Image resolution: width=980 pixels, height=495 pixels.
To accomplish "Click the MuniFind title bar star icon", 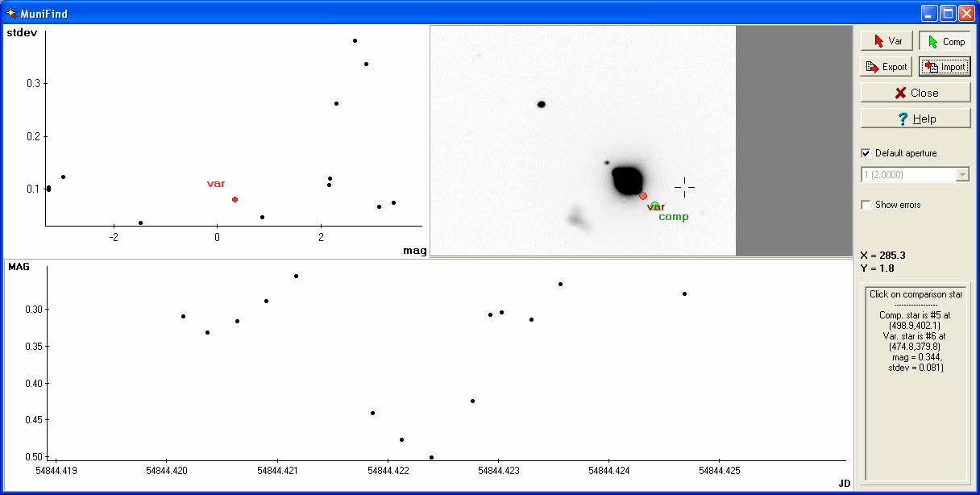I will coord(11,14).
